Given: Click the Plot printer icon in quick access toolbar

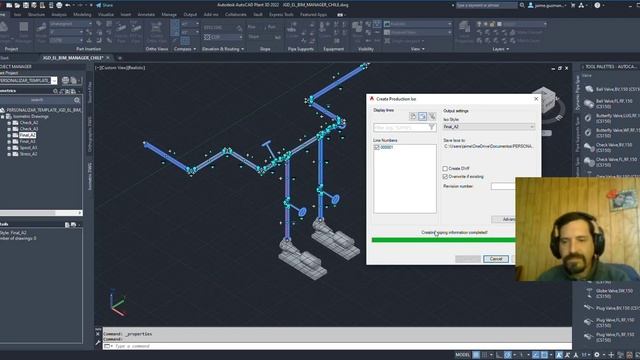Looking at the screenshot, I should pyautogui.click(x=59, y=5).
